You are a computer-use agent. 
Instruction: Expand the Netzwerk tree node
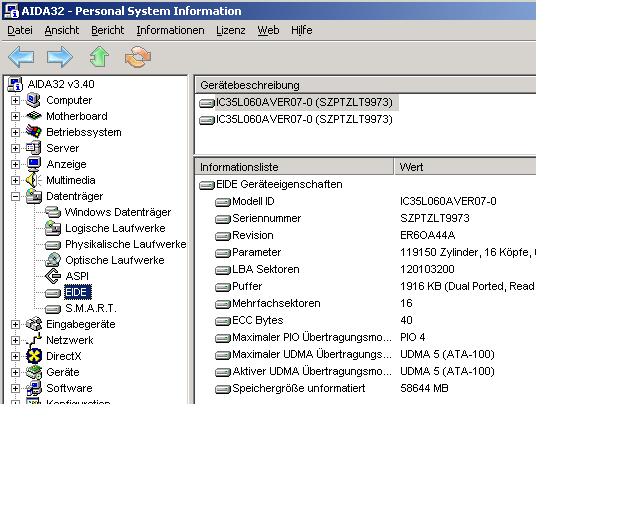(x=15, y=341)
